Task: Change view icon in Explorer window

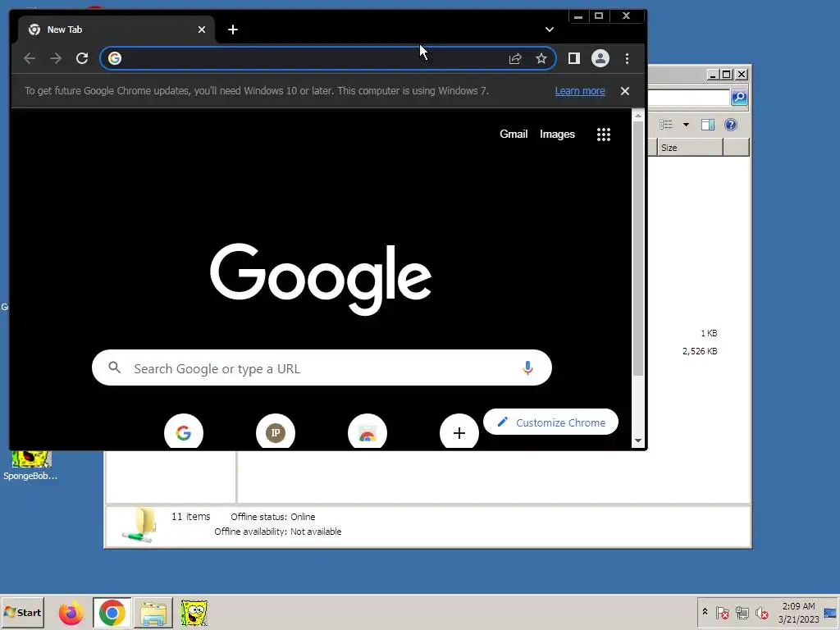Action: tap(666, 125)
